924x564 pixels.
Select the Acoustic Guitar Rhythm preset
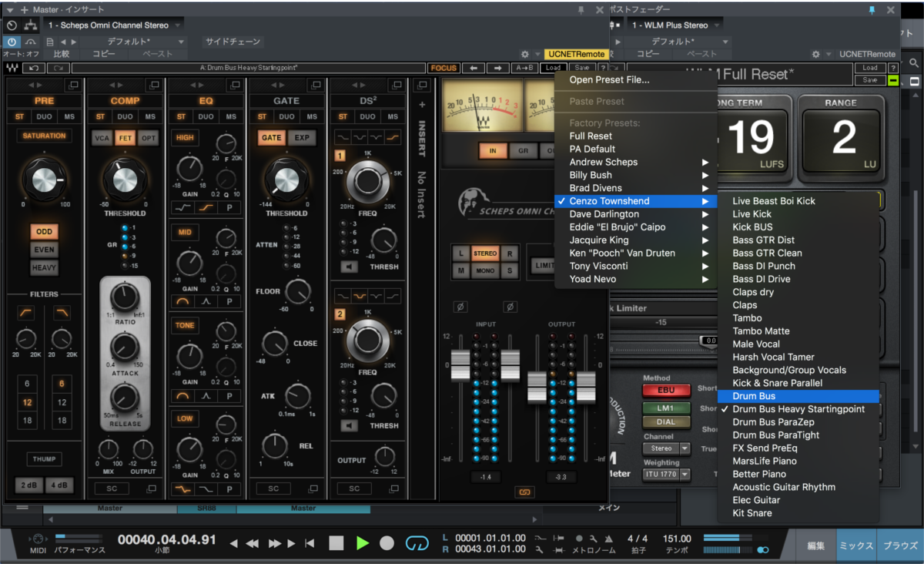pyautogui.click(x=798, y=487)
